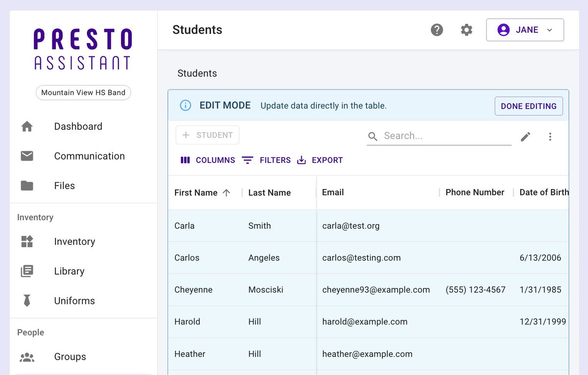Edit the '(555) 123-4567' phone cell
This screenshot has width=588, height=375.
tap(476, 290)
